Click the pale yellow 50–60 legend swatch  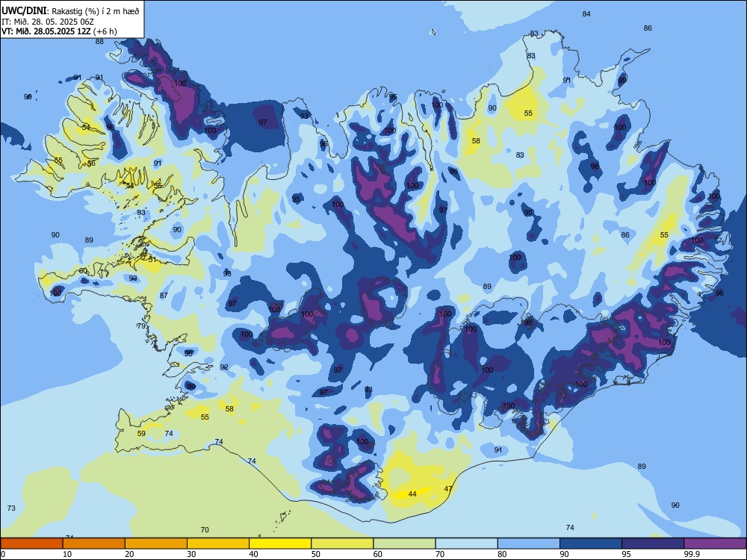(x=342, y=544)
